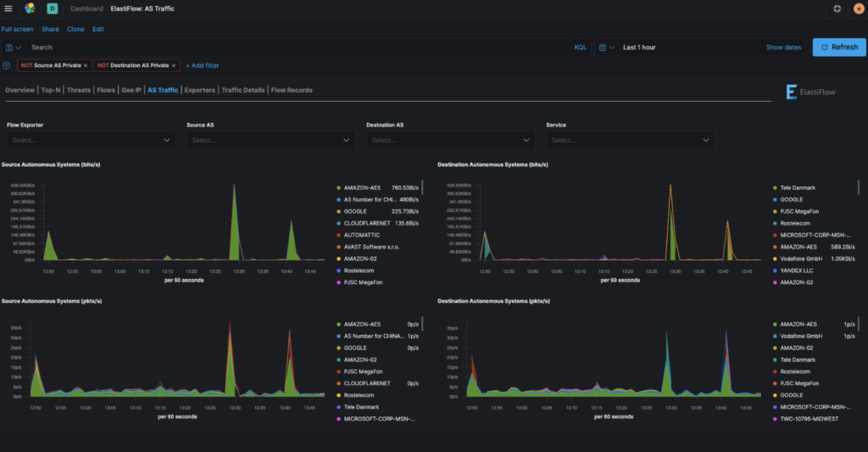Open the main navigation hamburger menu
Image resolution: width=868 pixels, height=452 pixels.
click(x=8, y=8)
